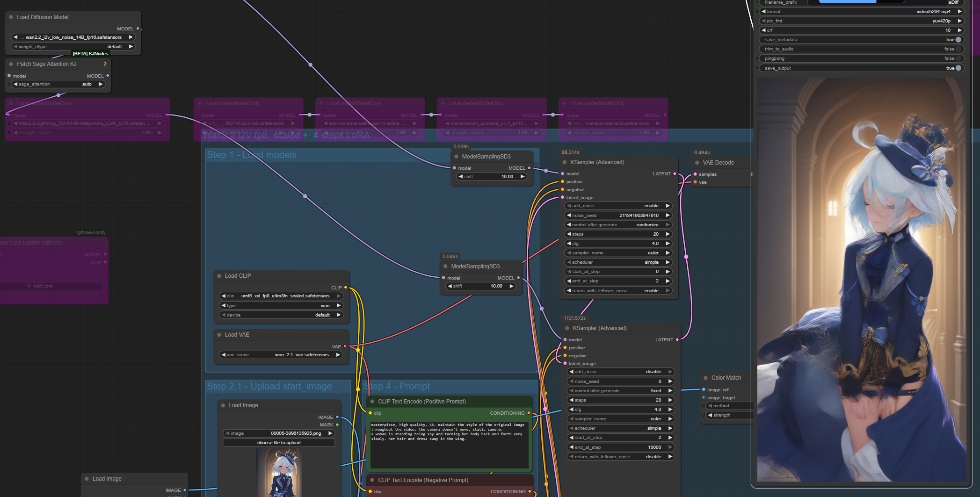
Task: Click the choose file to upload button
Action: 279,443
